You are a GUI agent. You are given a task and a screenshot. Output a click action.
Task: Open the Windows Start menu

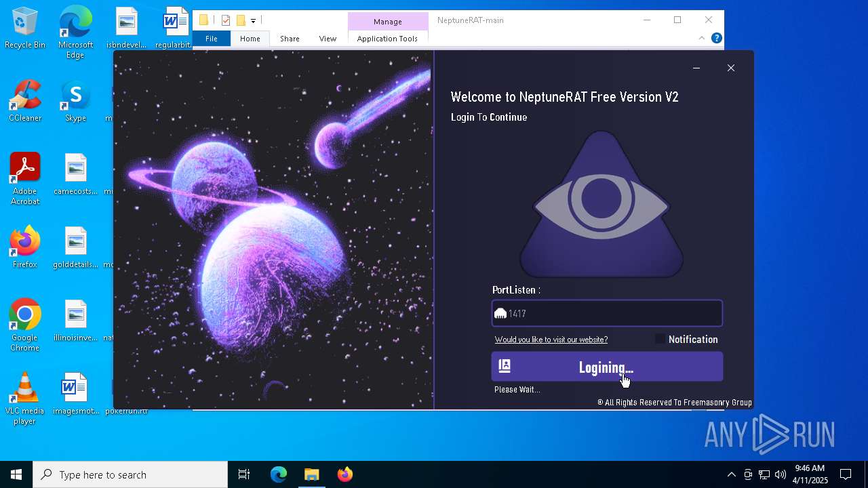pyautogui.click(x=16, y=474)
